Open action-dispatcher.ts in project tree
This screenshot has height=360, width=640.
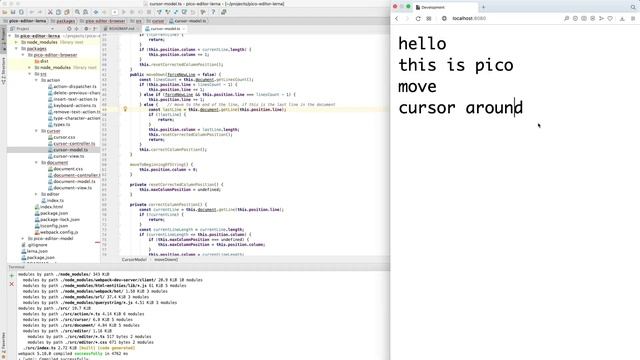[x=72, y=87]
